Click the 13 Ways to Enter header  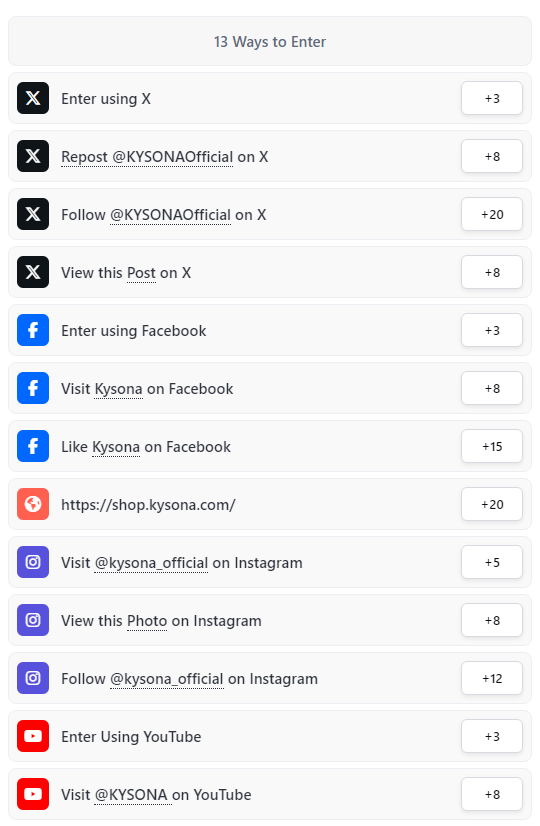pyautogui.click(x=270, y=41)
